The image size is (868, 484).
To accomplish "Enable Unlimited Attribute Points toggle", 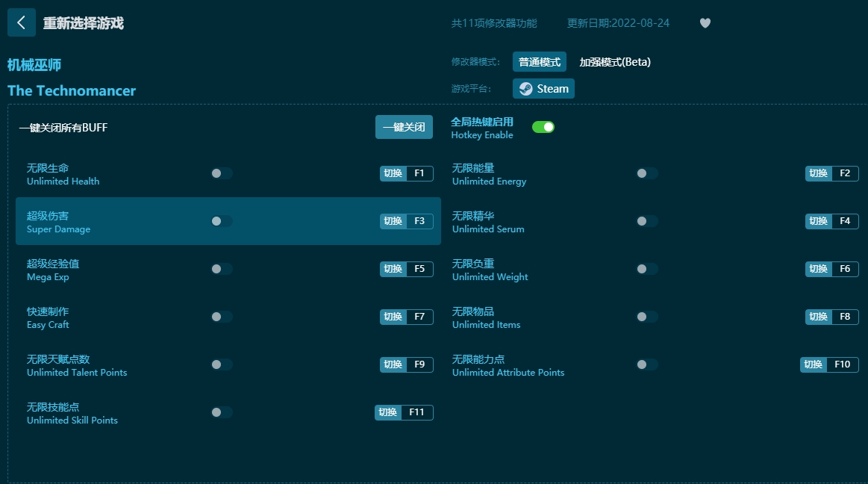I will pos(646,364).
